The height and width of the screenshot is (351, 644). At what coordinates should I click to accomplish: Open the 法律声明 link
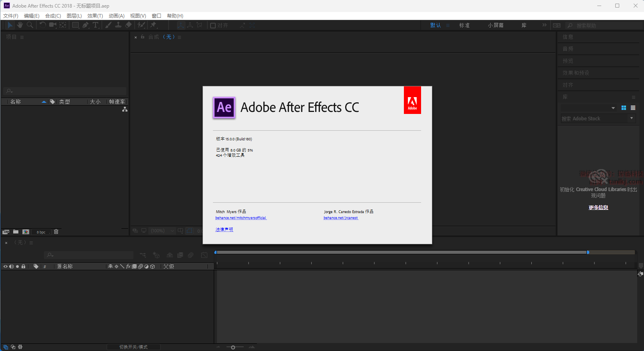coord(224,229)
